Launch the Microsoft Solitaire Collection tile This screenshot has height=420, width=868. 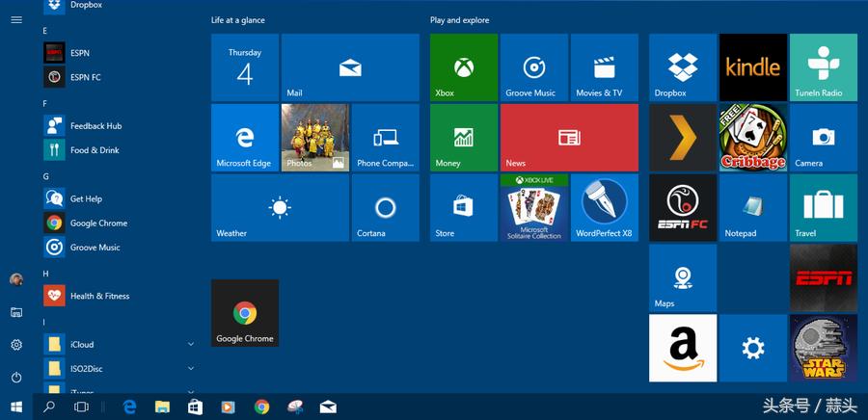pyautogui.click(x=534, y=208)
